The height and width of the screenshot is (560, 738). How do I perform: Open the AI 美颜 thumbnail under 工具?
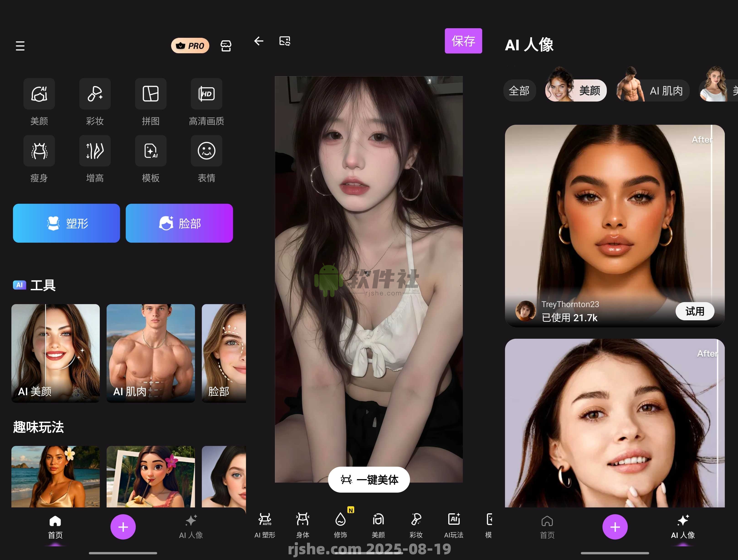[x=55, y=353]
